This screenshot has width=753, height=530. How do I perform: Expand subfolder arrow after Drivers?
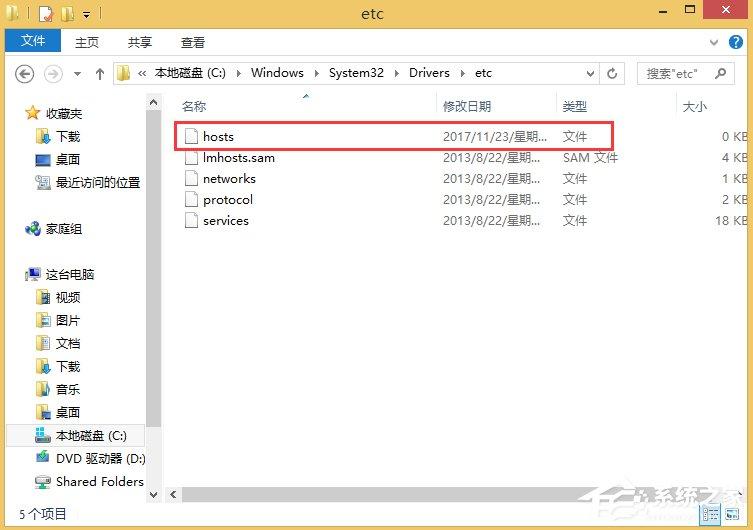pyautogui.click(x=462, y=73)
